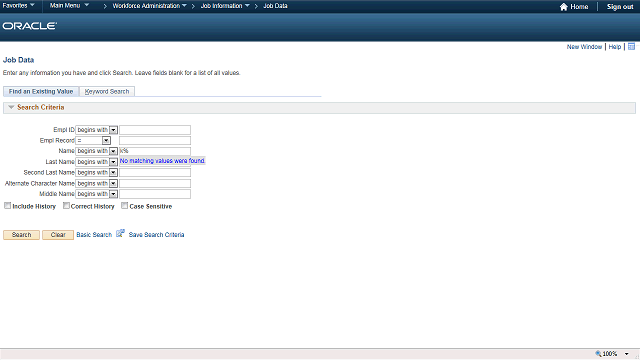The width and height of the screenshot is (640, 360).
Task: Enable the Correct History checkbox
Action: (66, 206)
